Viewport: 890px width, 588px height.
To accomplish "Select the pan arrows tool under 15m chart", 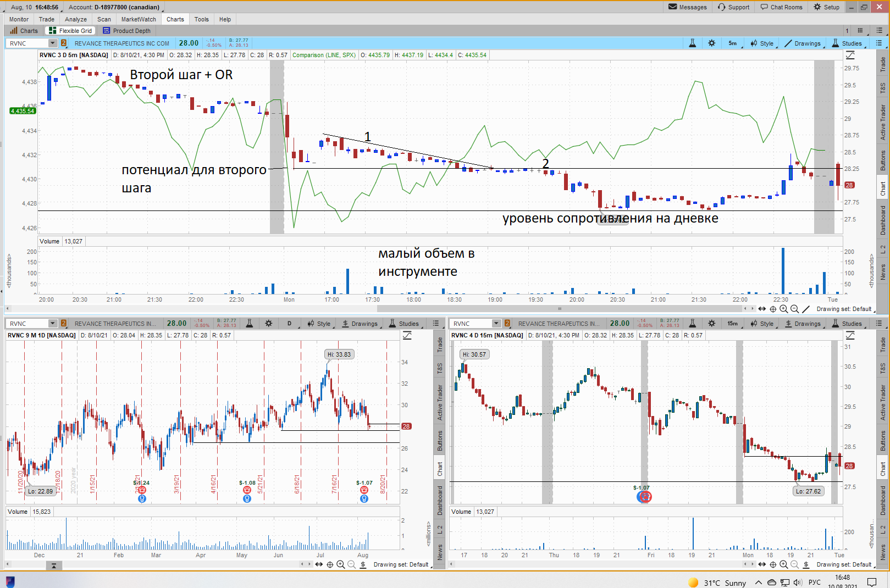I will [x=762, y=564].
